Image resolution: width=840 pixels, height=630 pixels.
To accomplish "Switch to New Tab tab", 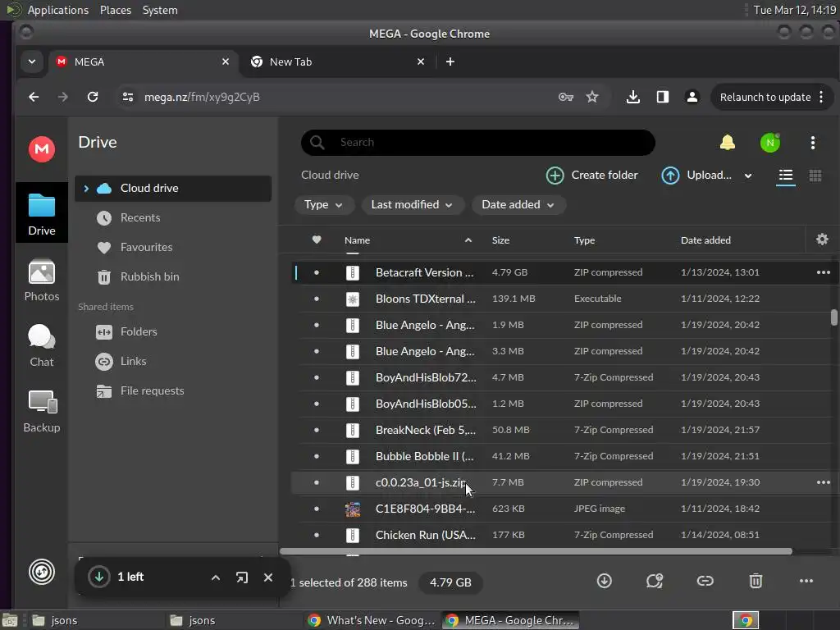I will click(337, 62).
